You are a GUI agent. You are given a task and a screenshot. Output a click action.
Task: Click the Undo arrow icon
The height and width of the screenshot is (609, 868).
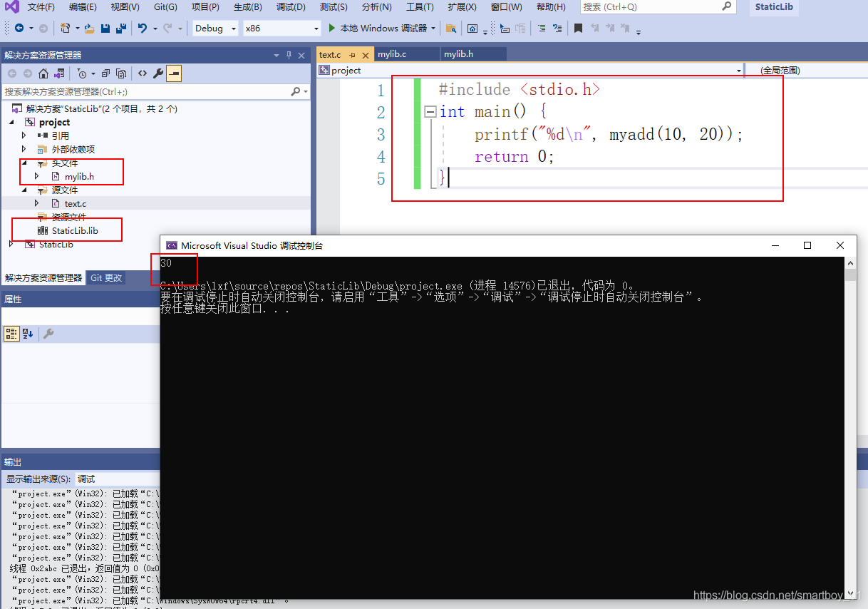(143, 29)
